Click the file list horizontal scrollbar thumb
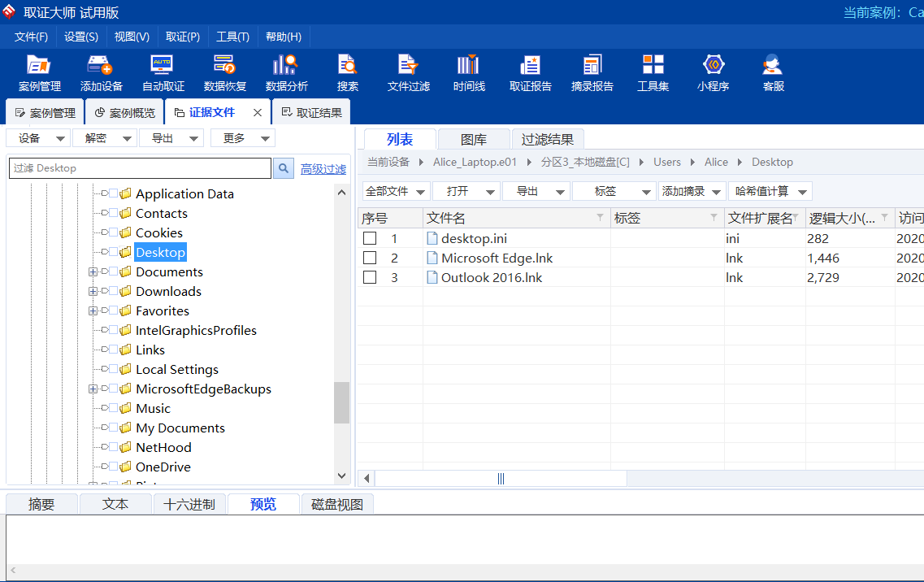This screenshot has width=924, height=582. tap(501, 478)
